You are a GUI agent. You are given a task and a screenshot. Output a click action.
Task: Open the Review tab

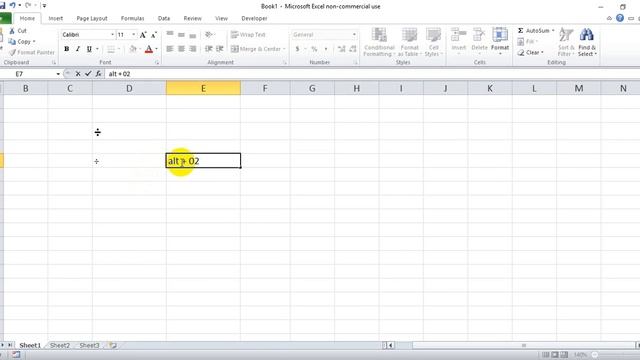192,18
